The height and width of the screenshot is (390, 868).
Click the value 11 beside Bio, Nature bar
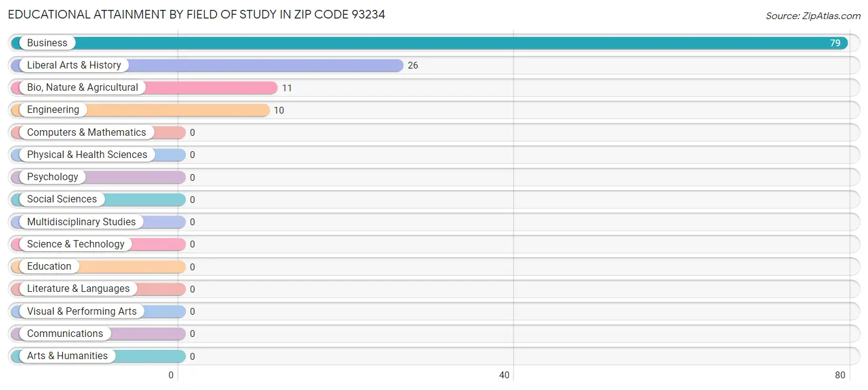coord(287,88)
